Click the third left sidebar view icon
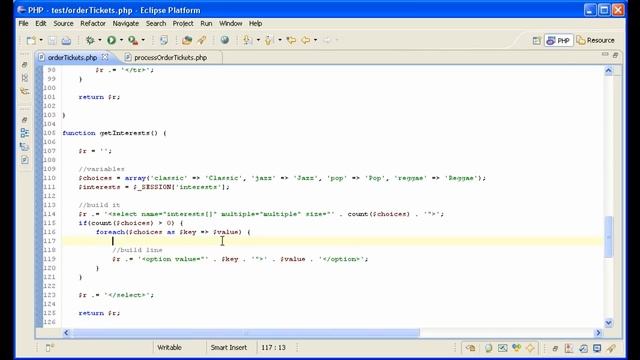Screen dimensions: 640x360 [25, 91]
